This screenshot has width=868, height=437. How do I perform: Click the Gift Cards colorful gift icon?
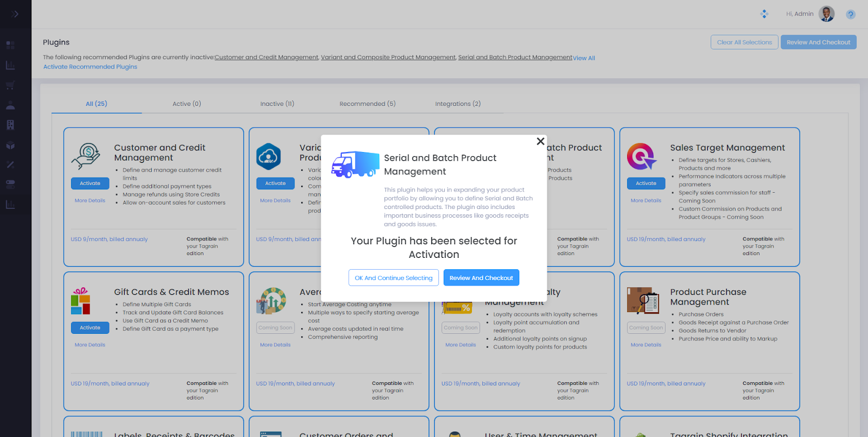[x=80, y=301]
